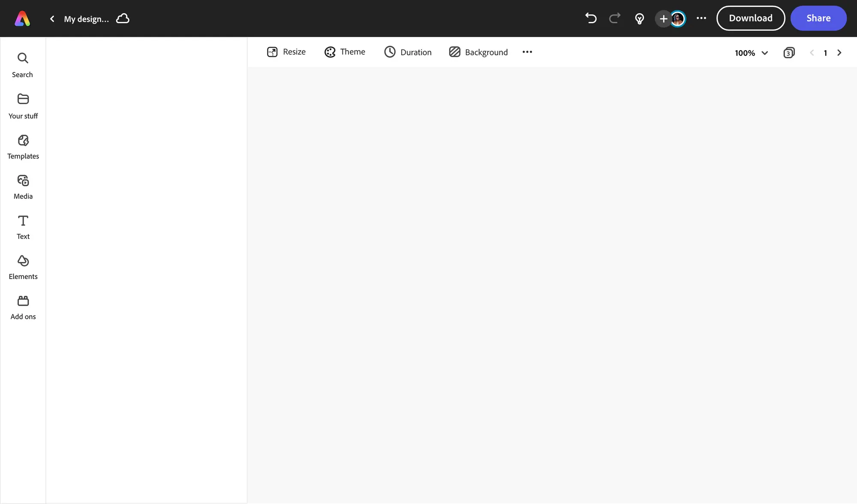Open the Search panel in sidebar

[23, 65]
